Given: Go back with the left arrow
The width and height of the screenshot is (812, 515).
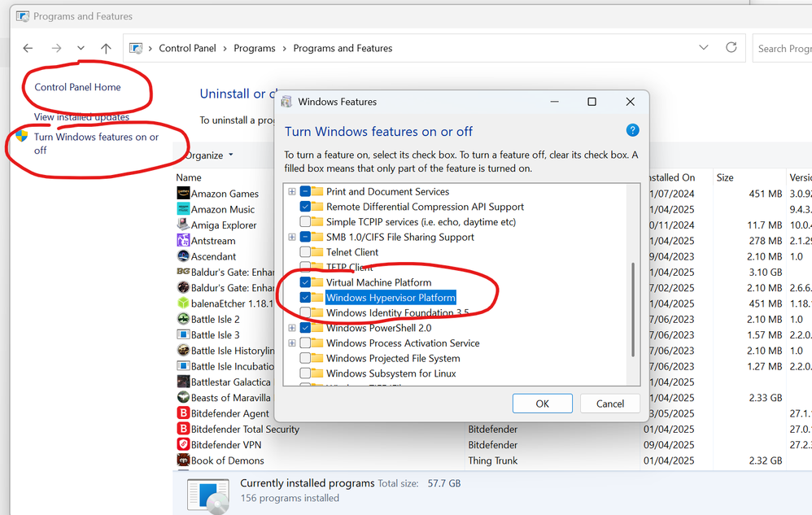Looking at the screenshot, I should point(28,49).
